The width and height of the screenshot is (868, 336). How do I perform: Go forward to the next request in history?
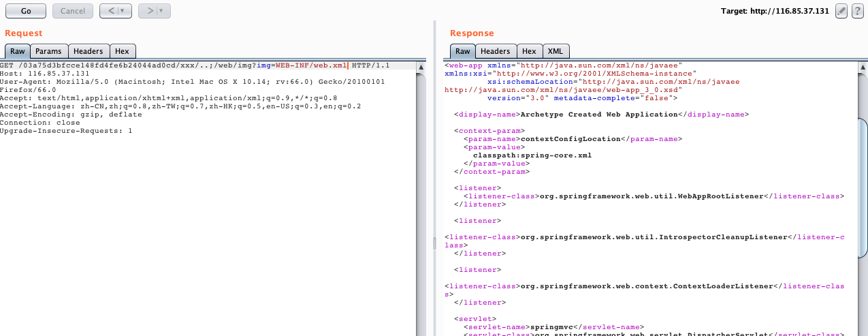click(x=148, y=11)
